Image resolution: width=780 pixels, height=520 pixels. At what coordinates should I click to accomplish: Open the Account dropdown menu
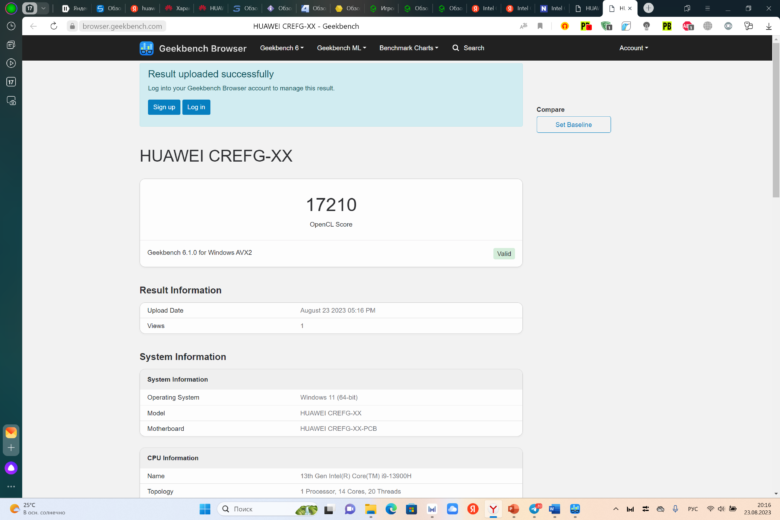[x=633, y=48]
